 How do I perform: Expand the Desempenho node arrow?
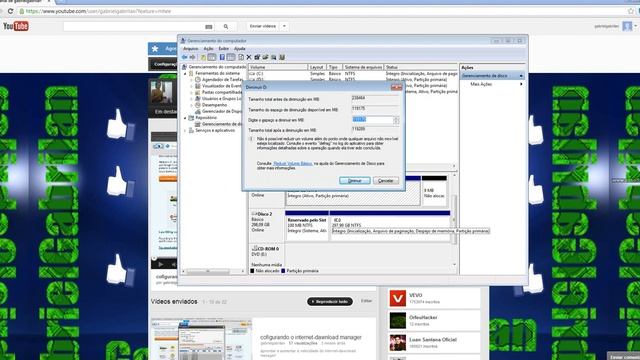point(192,105)
